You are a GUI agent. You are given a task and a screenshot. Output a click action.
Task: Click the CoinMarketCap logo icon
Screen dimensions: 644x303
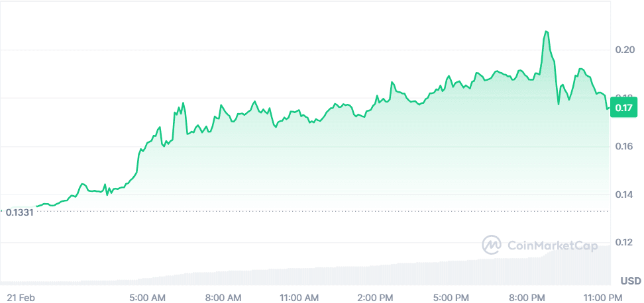pos(491,245)
